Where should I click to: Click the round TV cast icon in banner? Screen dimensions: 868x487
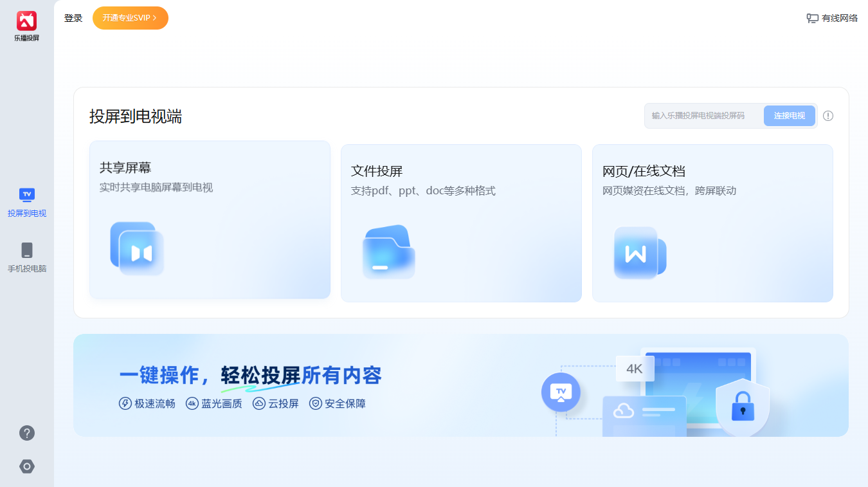pyautogui.click(x=561, y=392)
